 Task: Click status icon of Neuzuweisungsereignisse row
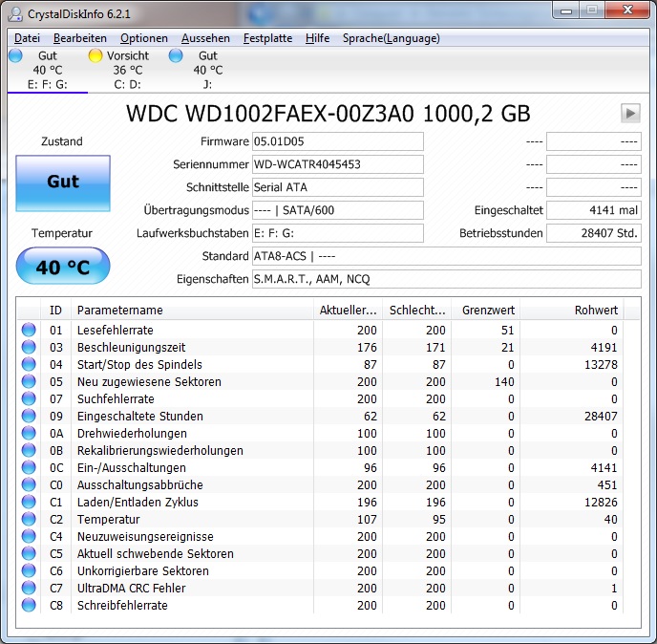click(29, 536)
